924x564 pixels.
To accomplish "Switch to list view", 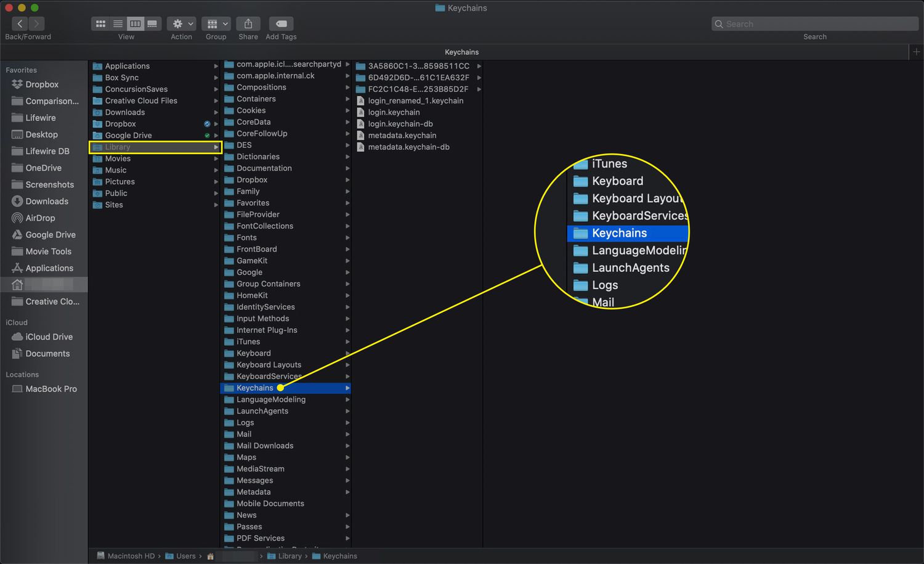I will [x=118, y=24].
